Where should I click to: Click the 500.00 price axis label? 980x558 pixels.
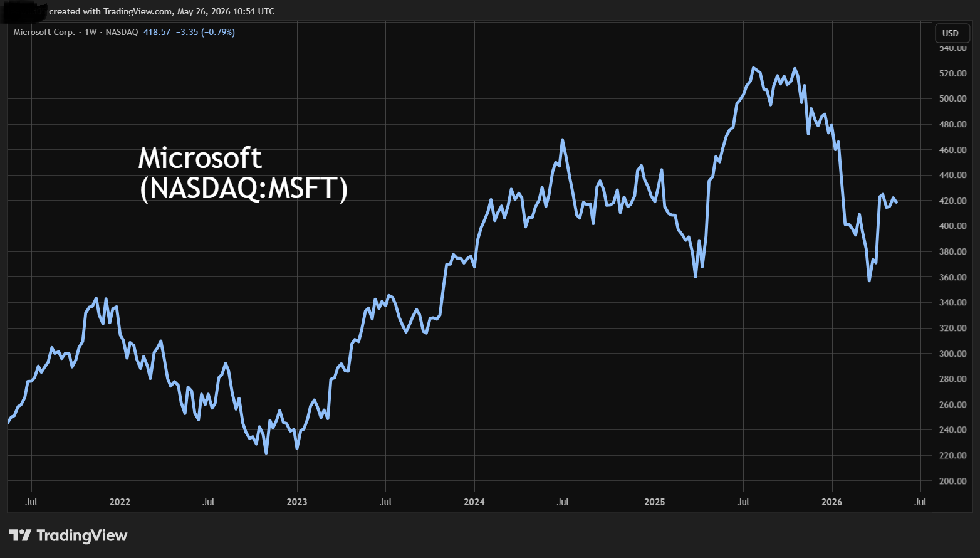(952, 98)
